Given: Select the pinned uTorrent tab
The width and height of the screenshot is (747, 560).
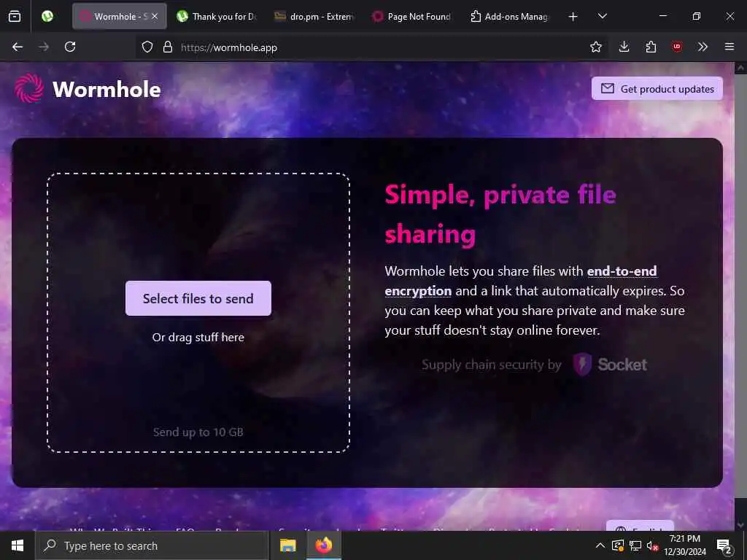Looking at the screenshot, I should click(x=47, y=17).
